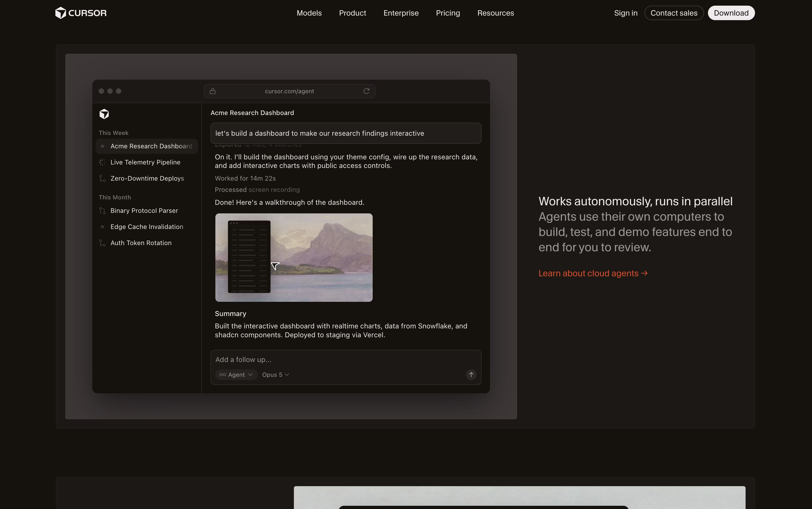Click Sign in
Viewport: 812px width, 509px height.
pyautogui.click(x=625, y=13)
